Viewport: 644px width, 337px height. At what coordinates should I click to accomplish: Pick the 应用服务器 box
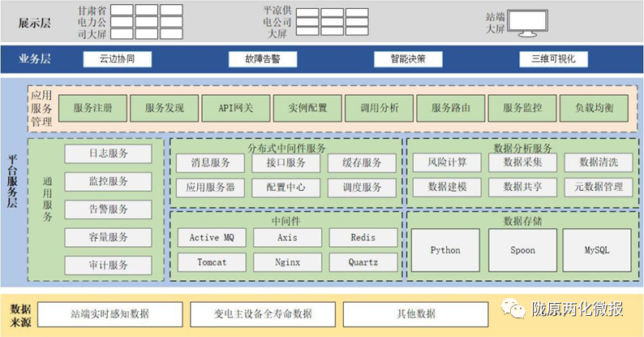tap(210, 188)
